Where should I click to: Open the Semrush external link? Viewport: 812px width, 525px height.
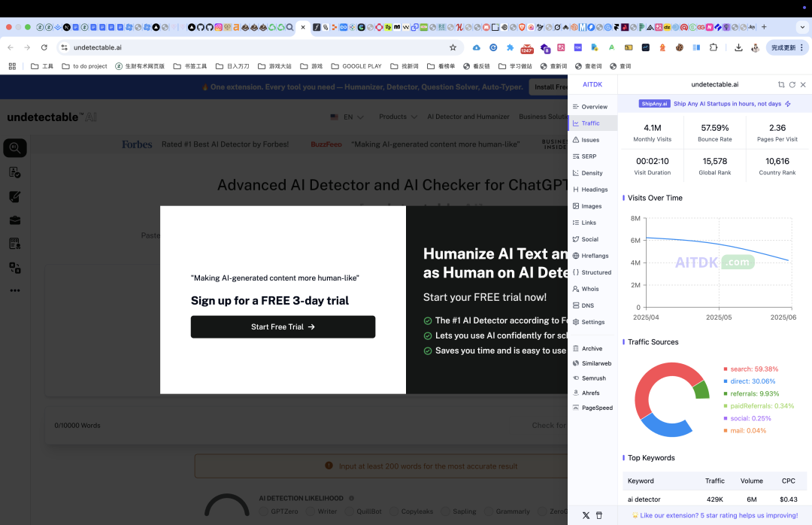coord(589,378)
